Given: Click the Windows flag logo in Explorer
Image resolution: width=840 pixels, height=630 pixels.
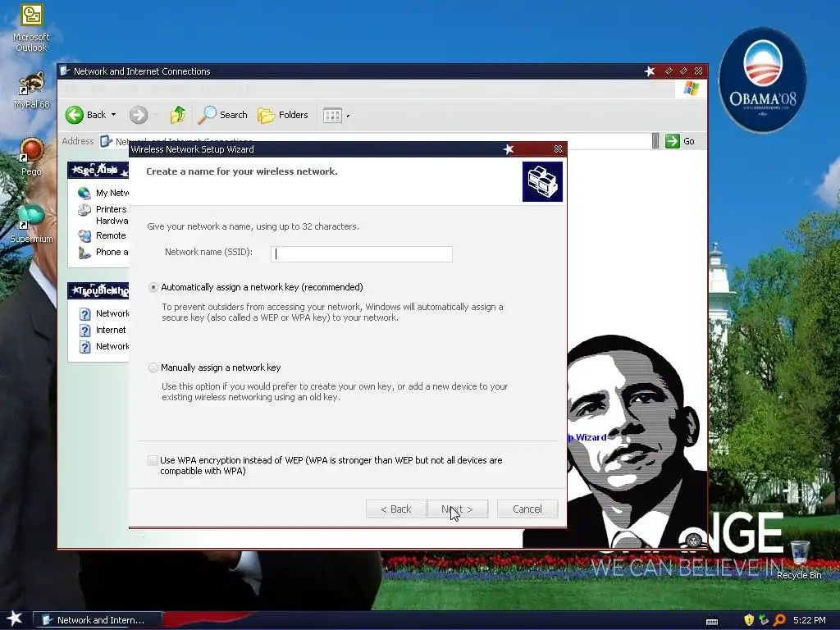Looking at the screenshot, I should (691, 89).
